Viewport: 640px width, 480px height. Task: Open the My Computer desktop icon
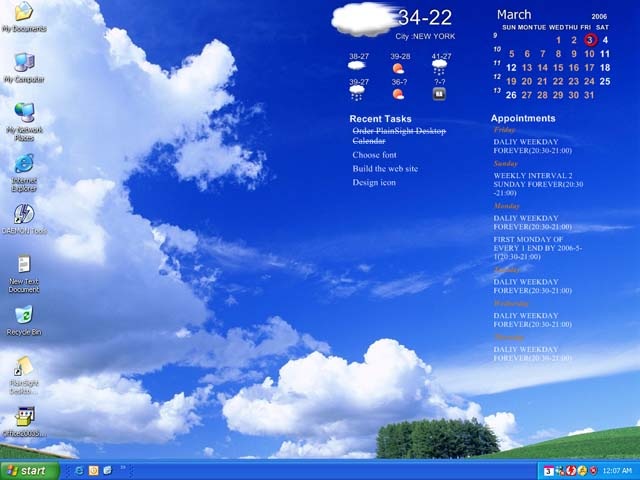point(23,64)
